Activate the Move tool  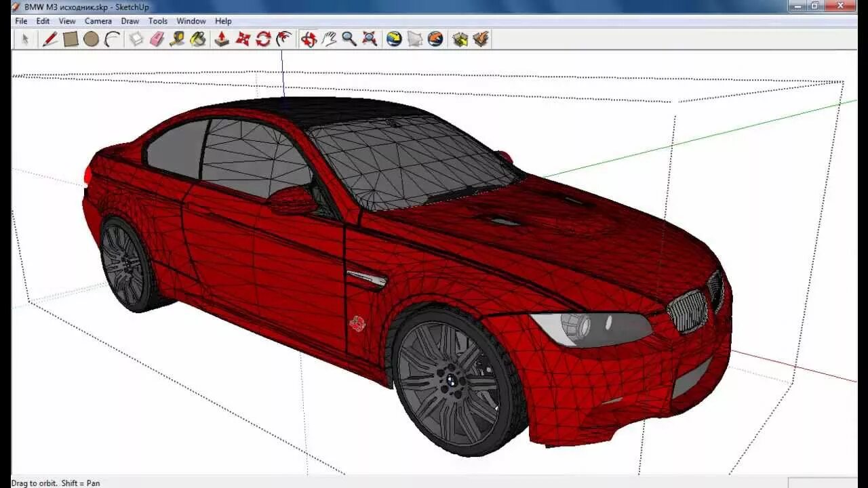pyautogui.click(x=243, y=39)
